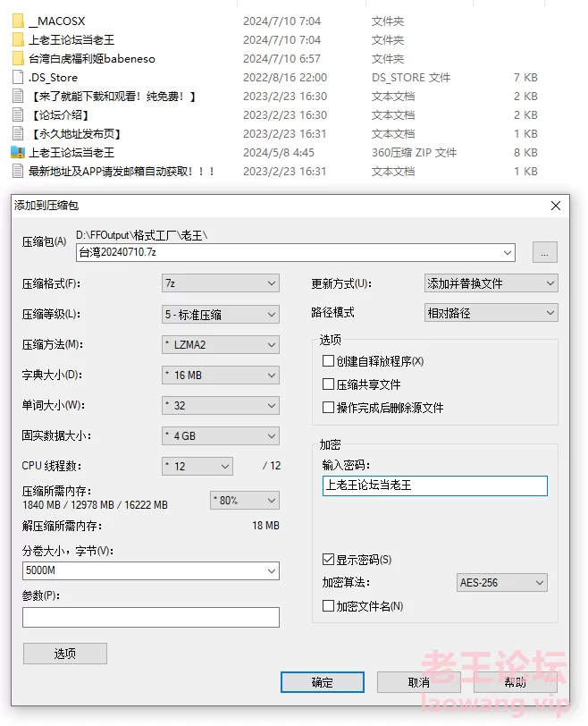
Task: Click the 帮助 button
Action: coord(515,682)
